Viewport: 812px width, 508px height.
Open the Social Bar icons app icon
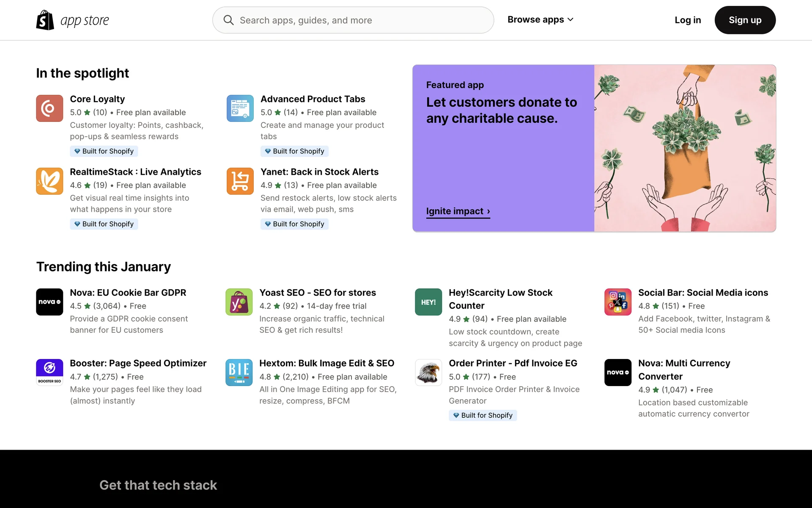(618, 302)
